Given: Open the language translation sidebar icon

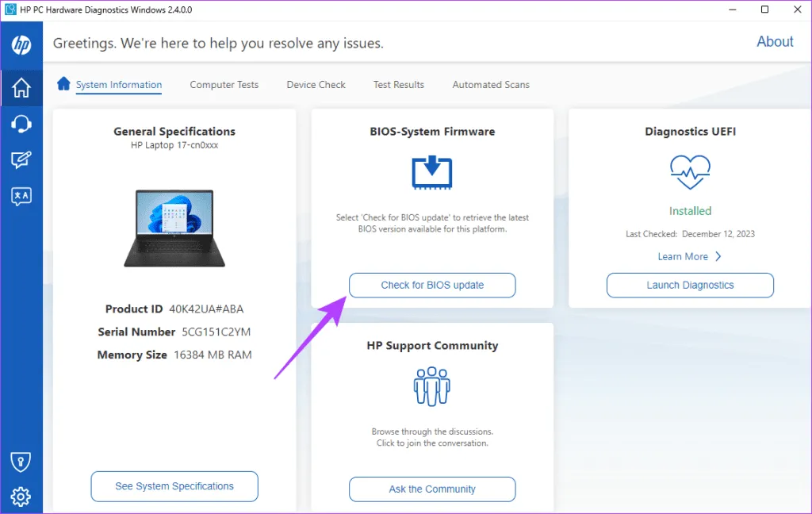Looking at the screenshot, I should [21, 197].
